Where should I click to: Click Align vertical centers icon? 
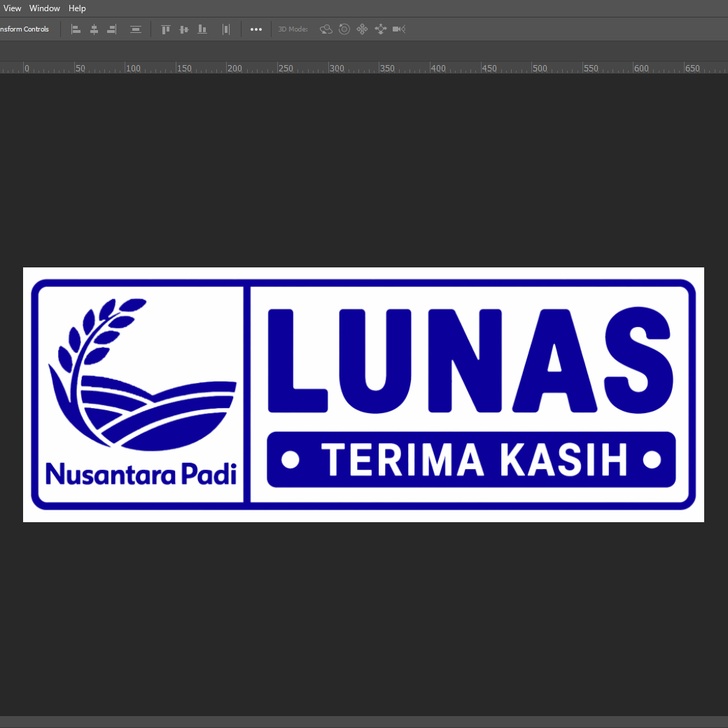point(184,29)
